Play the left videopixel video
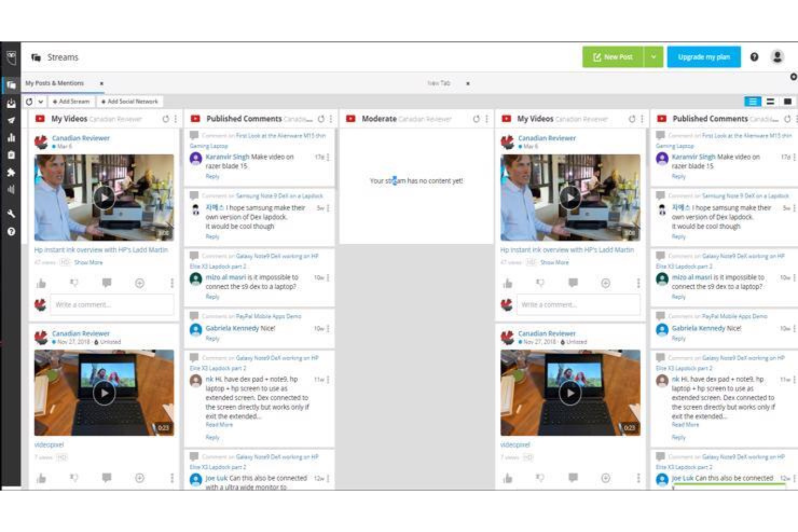The image size is (798, 532). (x=104, y=393)
